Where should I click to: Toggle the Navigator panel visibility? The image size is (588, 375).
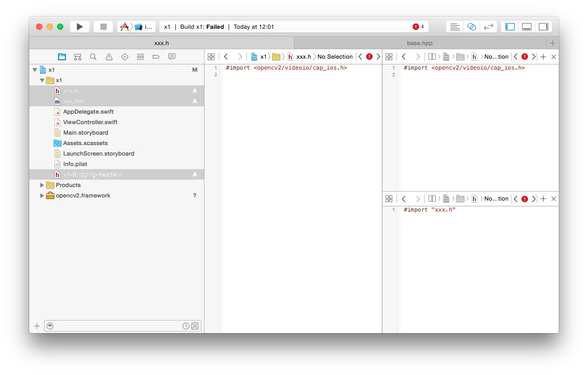(x=510, y=27)
